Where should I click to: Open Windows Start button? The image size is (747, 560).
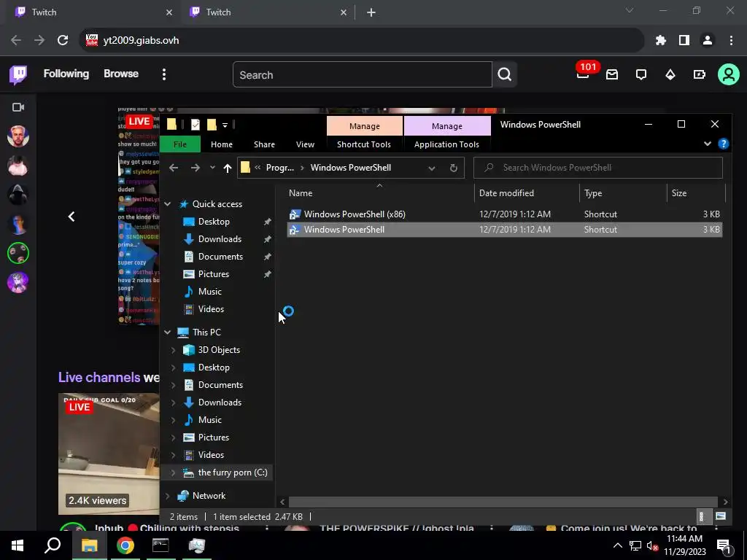18,545
